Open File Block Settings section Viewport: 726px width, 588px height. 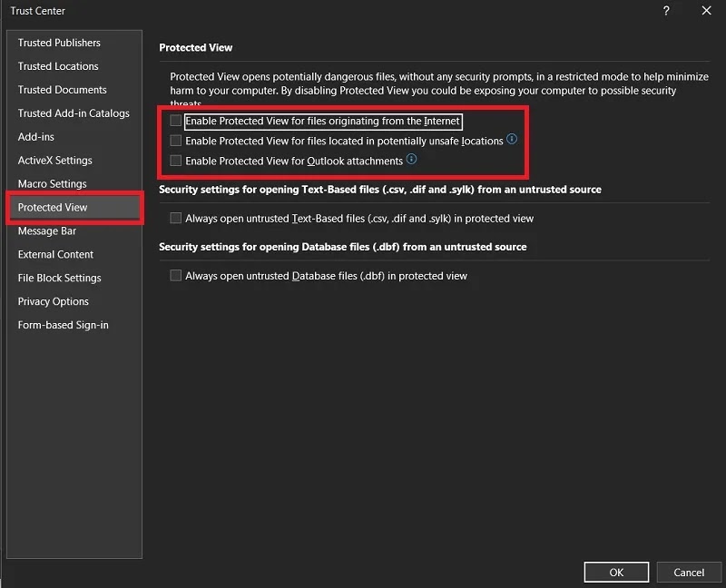click(74, 279)
